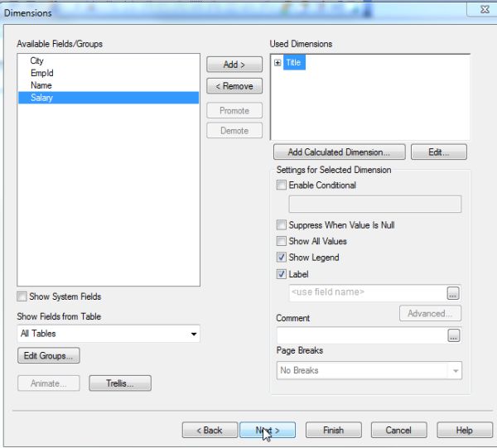Viewport: 497px width, 448px height.
Task: Go to previous step with < Back
Action: point(210,431)
